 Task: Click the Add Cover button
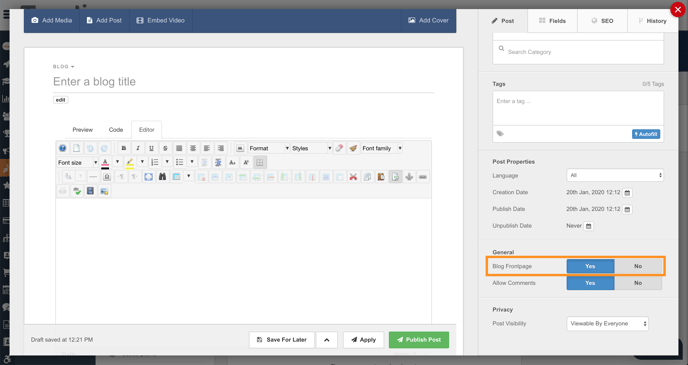(x=428, y=21)
